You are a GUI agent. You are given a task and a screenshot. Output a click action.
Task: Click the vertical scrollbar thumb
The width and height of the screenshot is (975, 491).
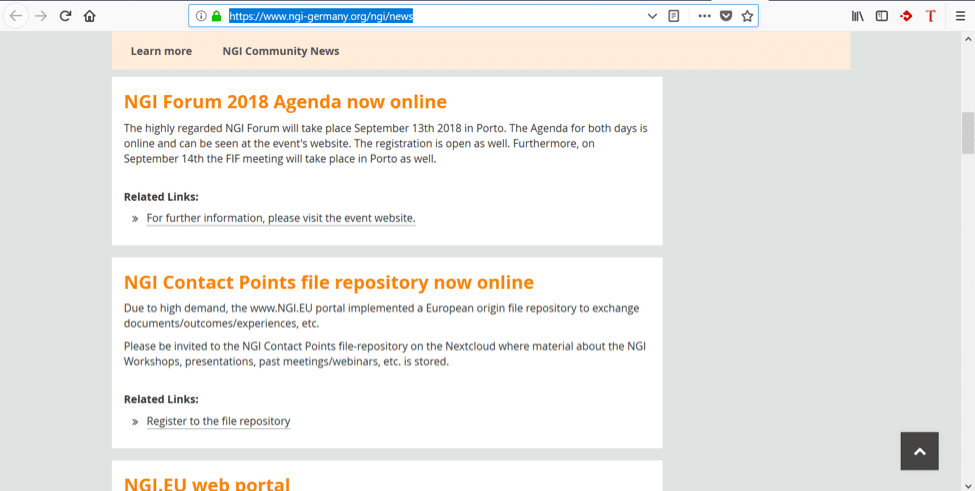click(968, 133)
